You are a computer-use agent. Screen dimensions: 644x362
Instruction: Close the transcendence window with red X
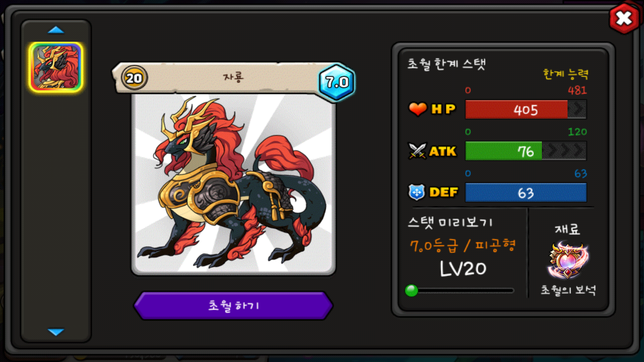(x=624, y=19)
